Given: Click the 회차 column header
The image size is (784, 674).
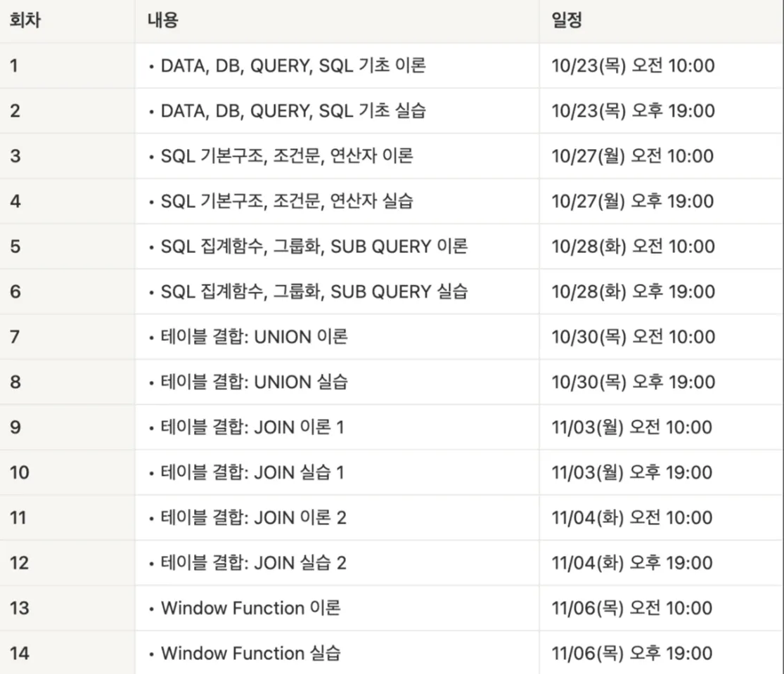Looking at the screenshot, I should 25,20.
